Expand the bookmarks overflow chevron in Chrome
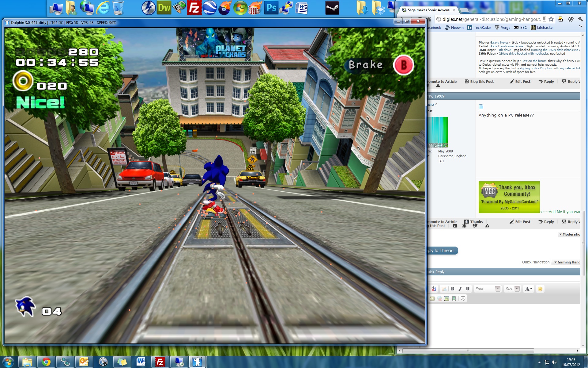Screen dimensions: 588x368 click(x=580, y=27)
